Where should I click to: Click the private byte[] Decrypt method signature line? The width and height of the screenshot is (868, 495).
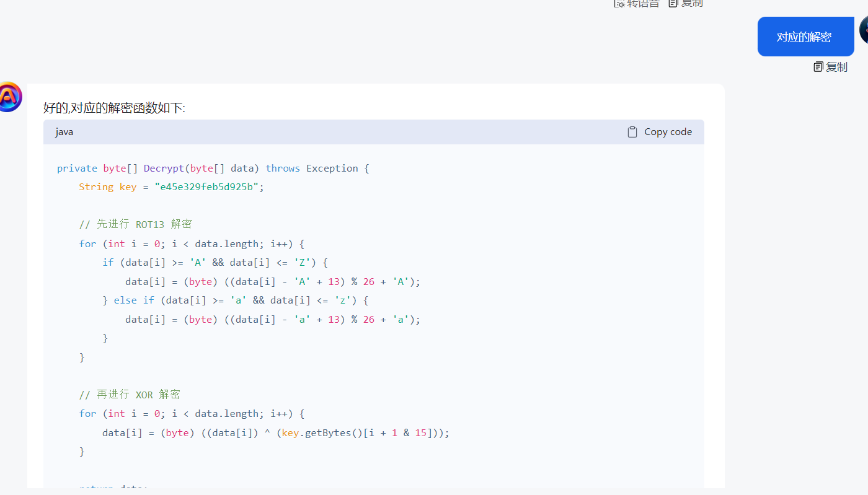click(213, 169)
